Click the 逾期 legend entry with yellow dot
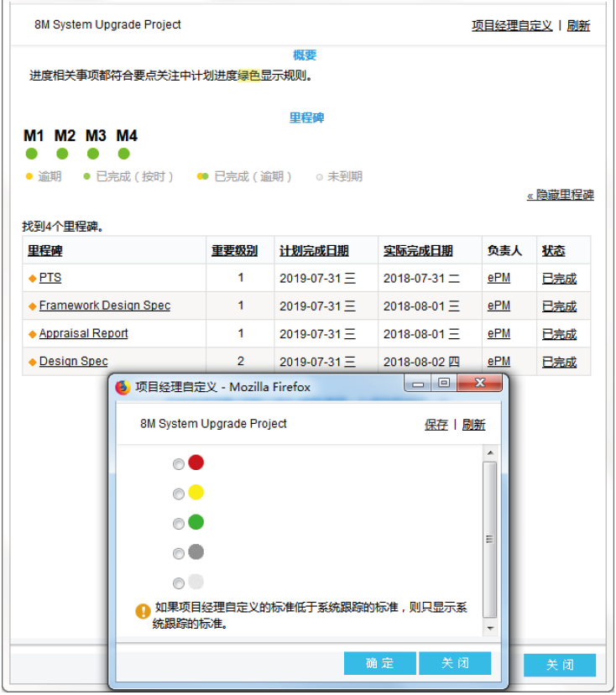Viewport: 616px width, 695px height. point(44,177)
